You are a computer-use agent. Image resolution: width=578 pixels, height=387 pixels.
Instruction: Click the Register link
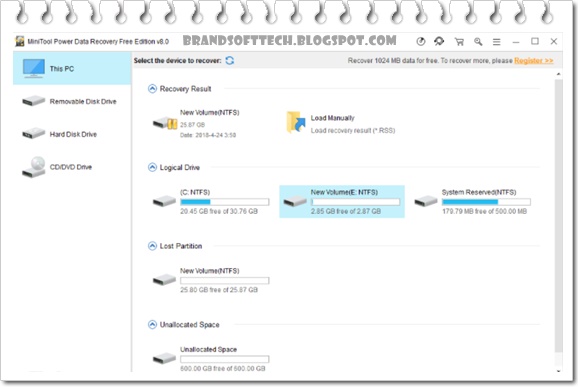533,60
